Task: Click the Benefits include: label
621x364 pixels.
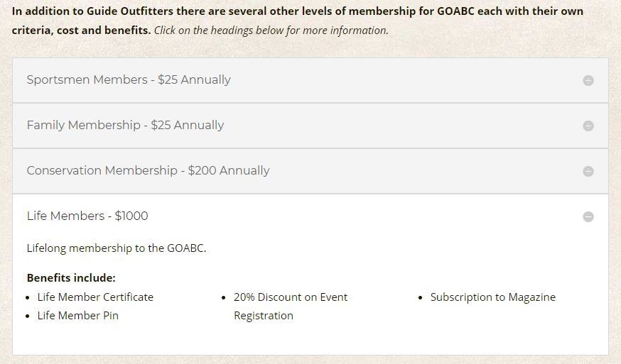Action: [x=71, y=278]
